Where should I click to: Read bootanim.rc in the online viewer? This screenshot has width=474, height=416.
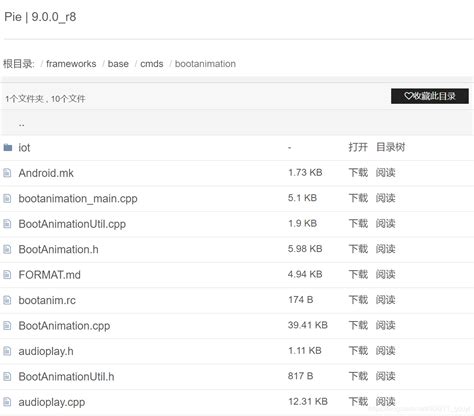pyautogui.click(x=385, y=300)
